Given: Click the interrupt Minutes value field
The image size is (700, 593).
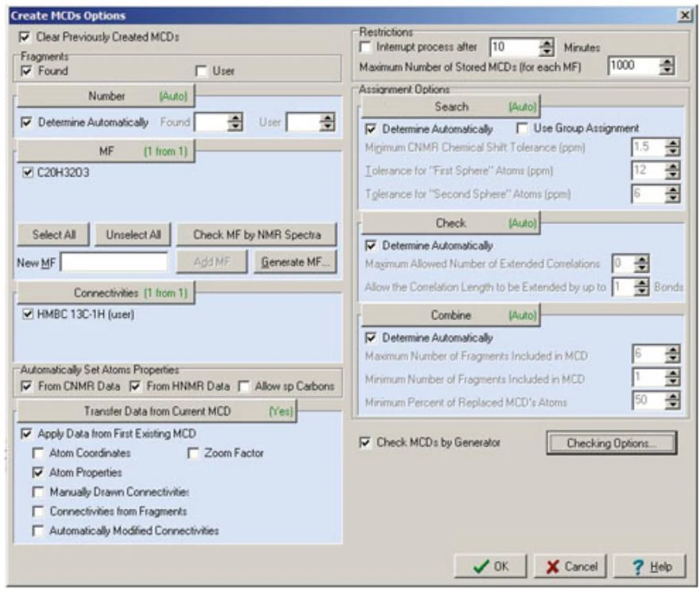Looking at the screenshot, I should click(x=514, y=47).
